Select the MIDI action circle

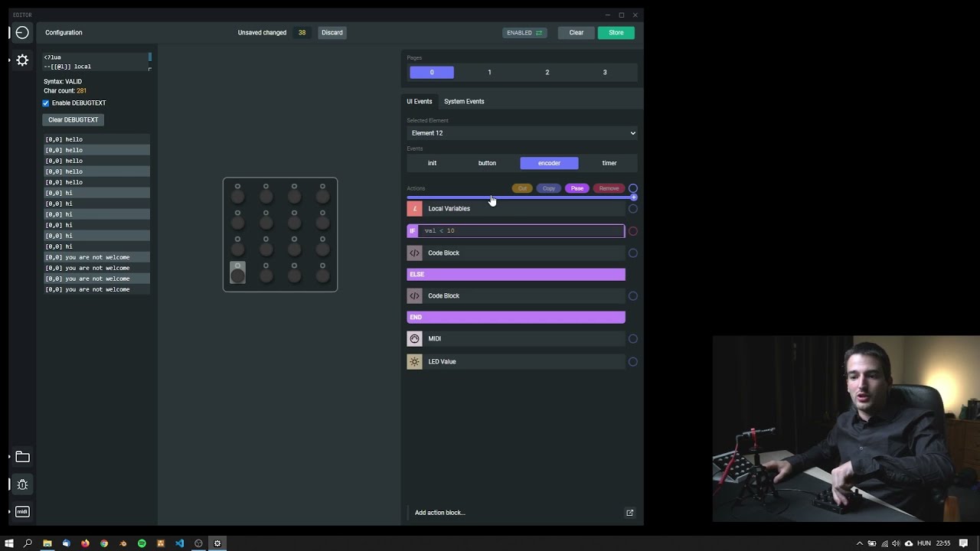[x=633, y=338]
